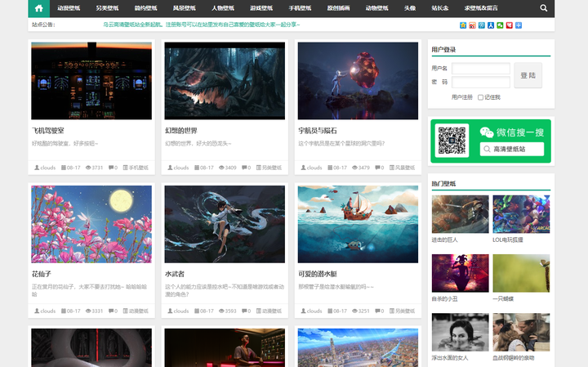Viewport: 588px width, 367px height.
Task: Open the 简约壁纸 menu
Action: coord(146,8)
